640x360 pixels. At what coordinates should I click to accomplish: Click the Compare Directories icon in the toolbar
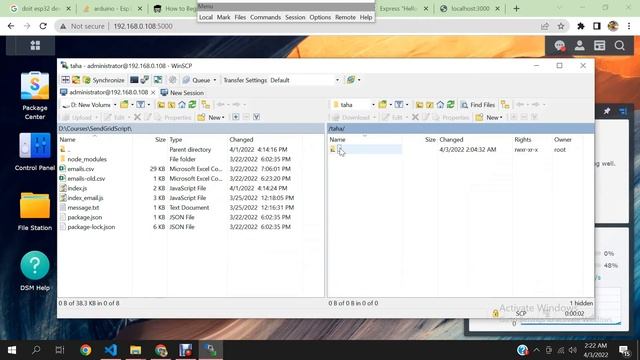tap(76, 80)
